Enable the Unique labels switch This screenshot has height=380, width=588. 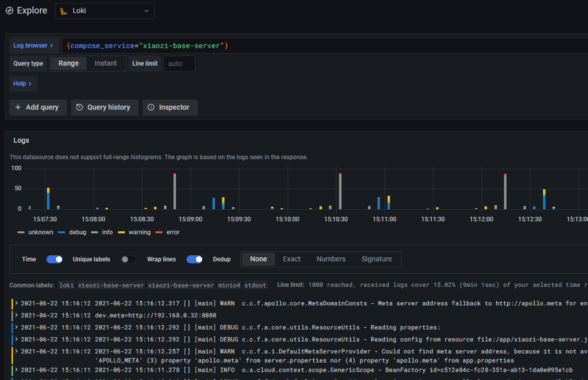pos(128,259)
